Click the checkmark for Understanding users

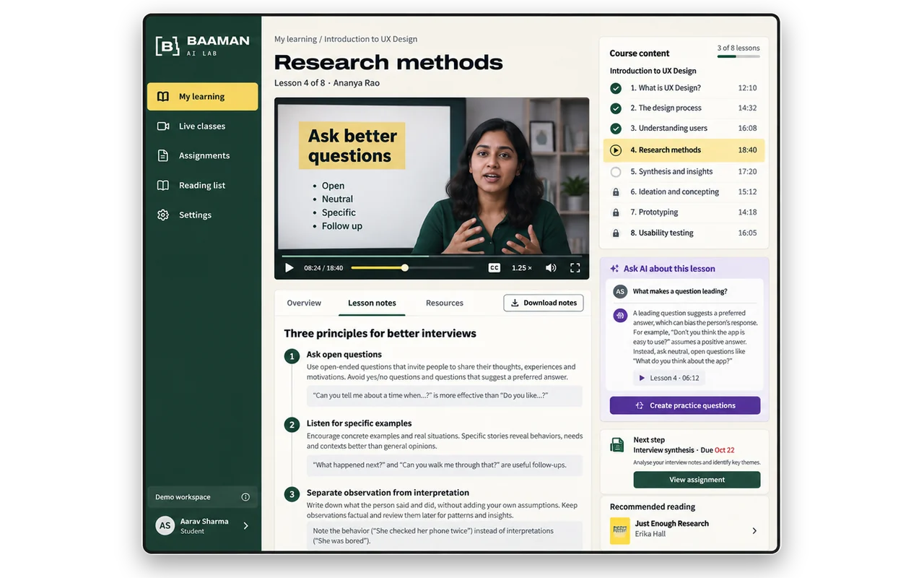(x=616, y=129)
